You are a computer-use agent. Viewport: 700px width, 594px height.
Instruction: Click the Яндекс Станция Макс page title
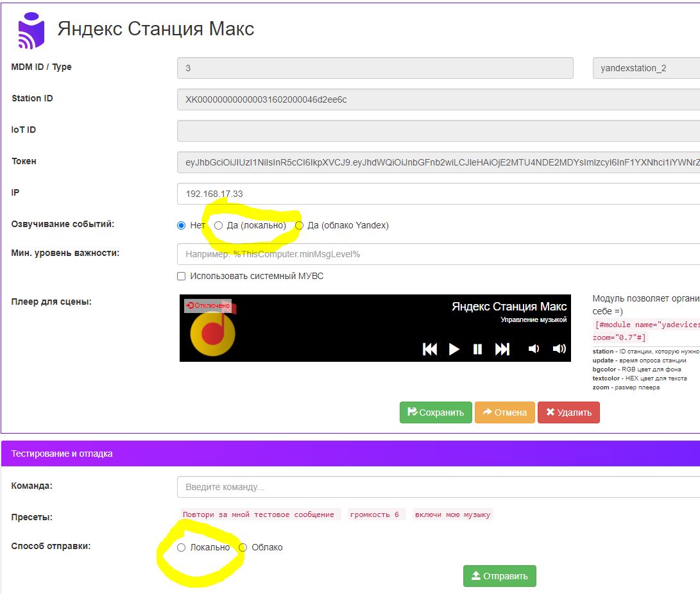pyautogui.click(x=156, y=29)
